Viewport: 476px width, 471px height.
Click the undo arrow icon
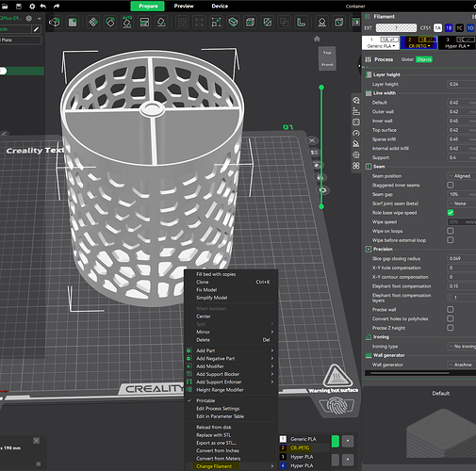(43, 6)
